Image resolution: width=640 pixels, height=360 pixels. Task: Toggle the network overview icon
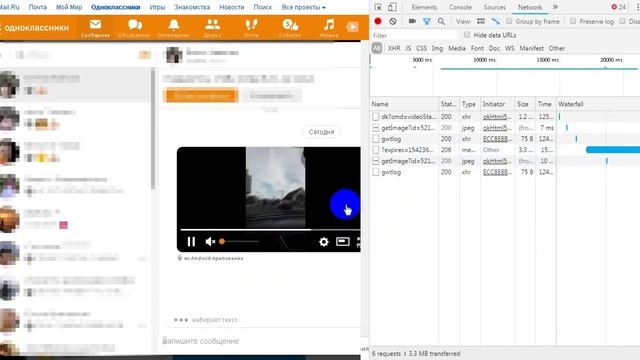[496, 21]
